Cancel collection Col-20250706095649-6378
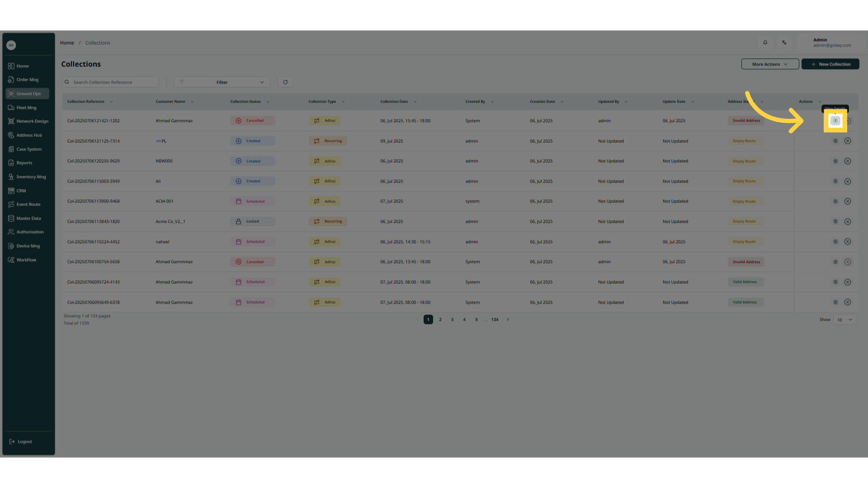Screen dimensions: 868x488 848,302
